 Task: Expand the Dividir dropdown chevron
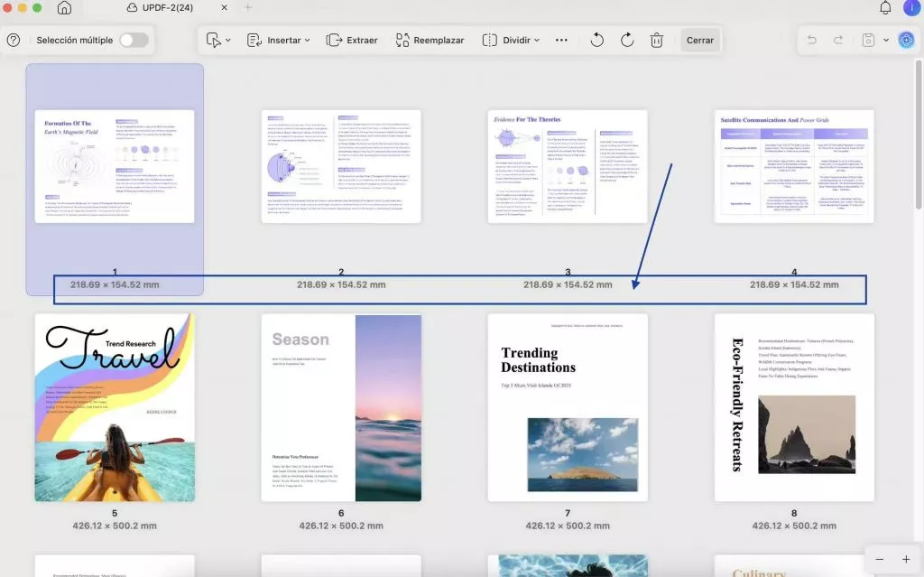537,40
